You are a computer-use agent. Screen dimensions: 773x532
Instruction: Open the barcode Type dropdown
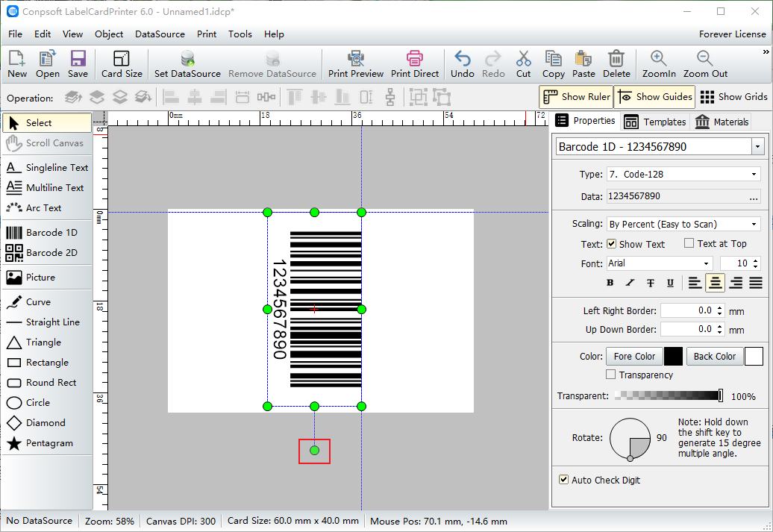754,174
